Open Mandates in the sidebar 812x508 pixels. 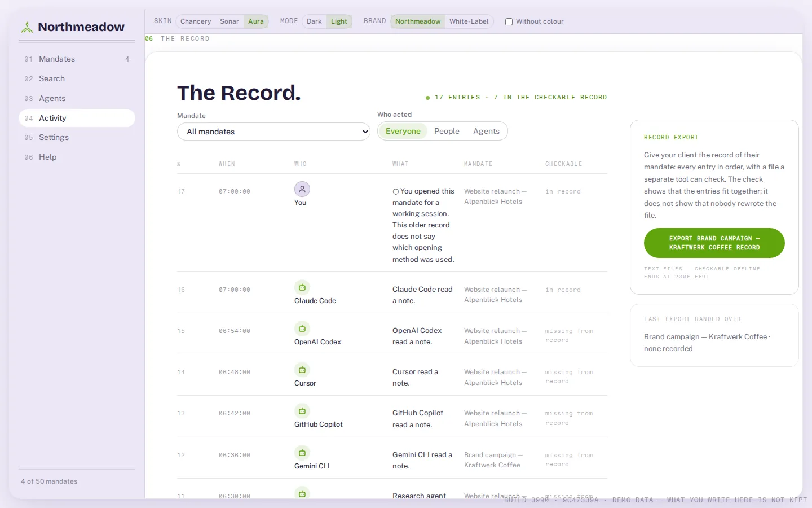pos(77,59)
